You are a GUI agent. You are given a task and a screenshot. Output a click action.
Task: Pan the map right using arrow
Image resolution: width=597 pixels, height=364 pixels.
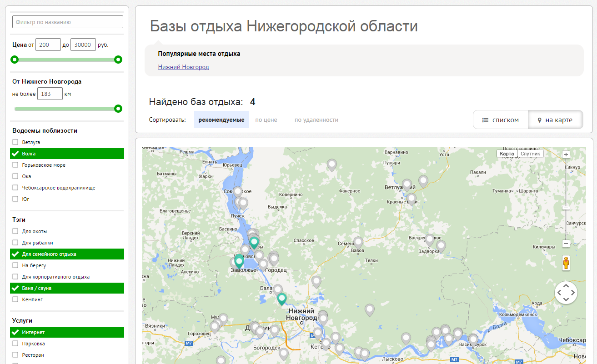point(573,293)
